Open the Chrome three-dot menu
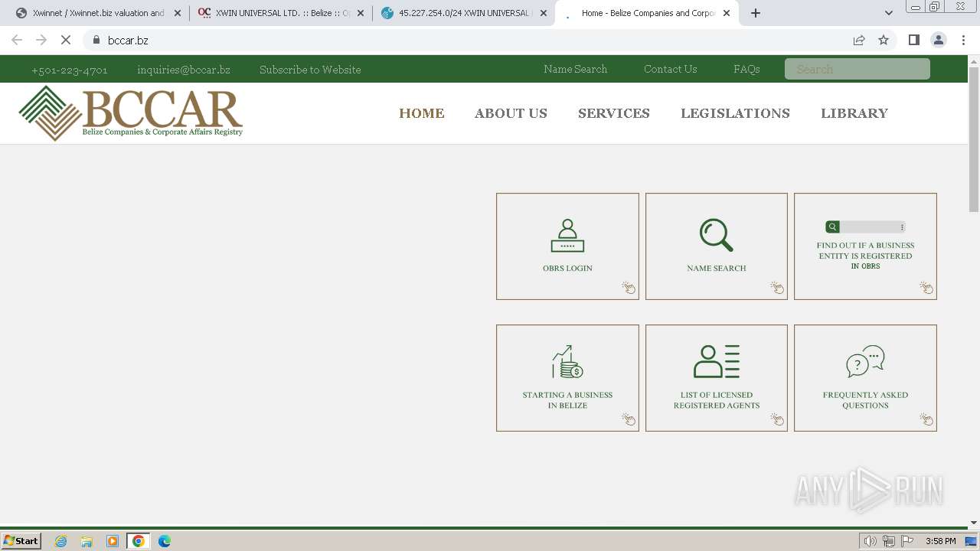Screen dimensions: 980x551 pos(963,41)
